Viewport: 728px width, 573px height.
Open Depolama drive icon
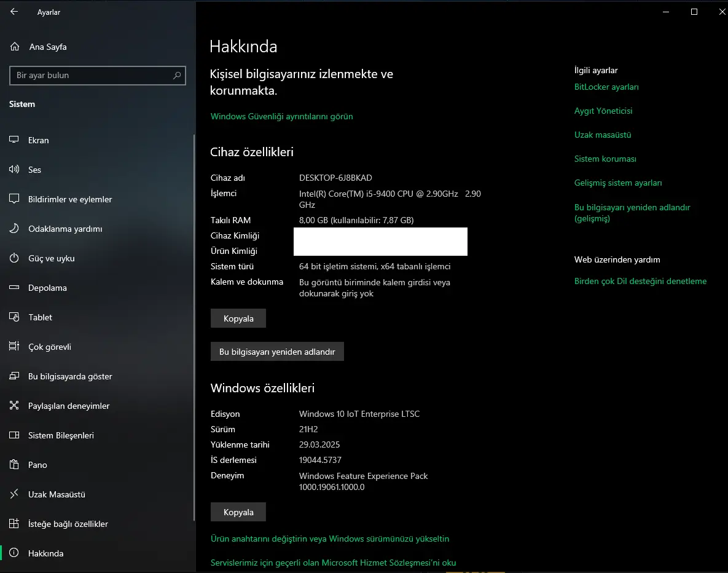pyautogui.click(x=14, y=287)
